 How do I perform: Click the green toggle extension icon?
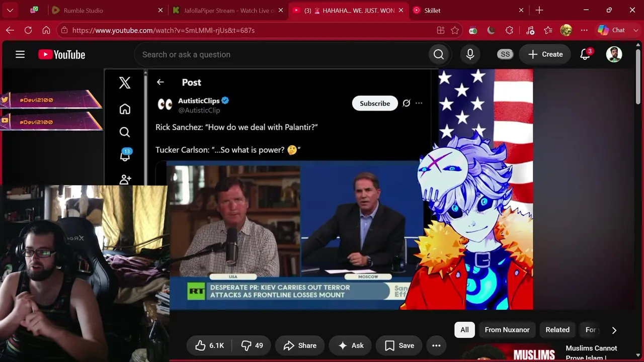[x=473, y=30]
